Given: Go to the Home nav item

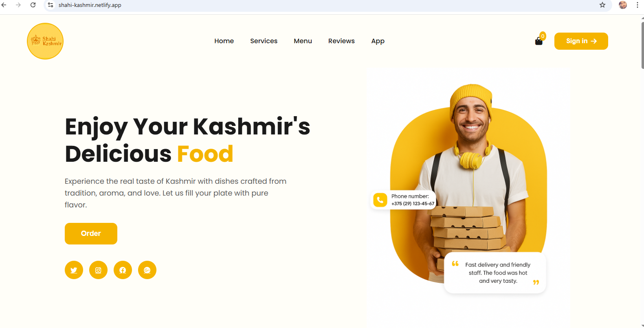Looking at the screenshot, I should click(224, 41).
